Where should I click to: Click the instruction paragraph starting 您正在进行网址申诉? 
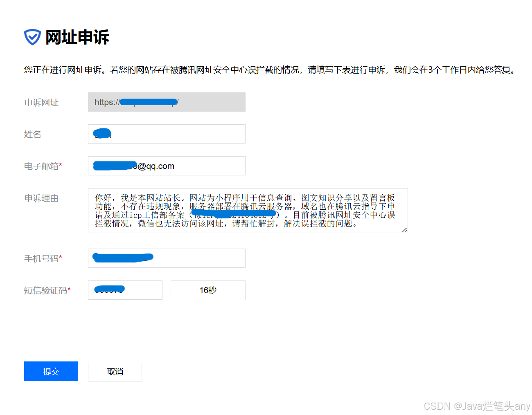(270, 70)
